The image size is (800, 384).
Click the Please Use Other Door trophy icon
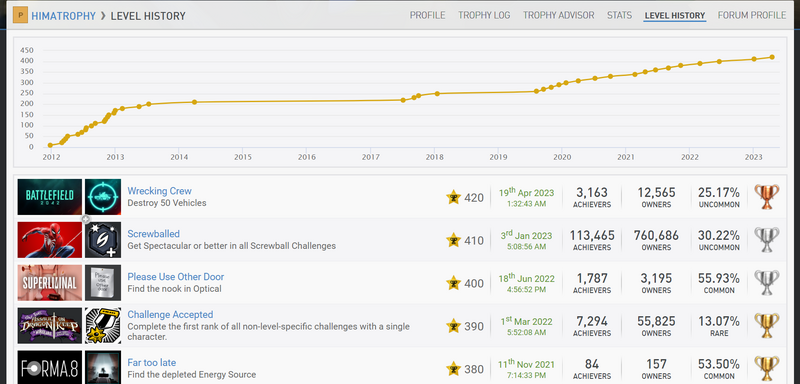(103, 283)
